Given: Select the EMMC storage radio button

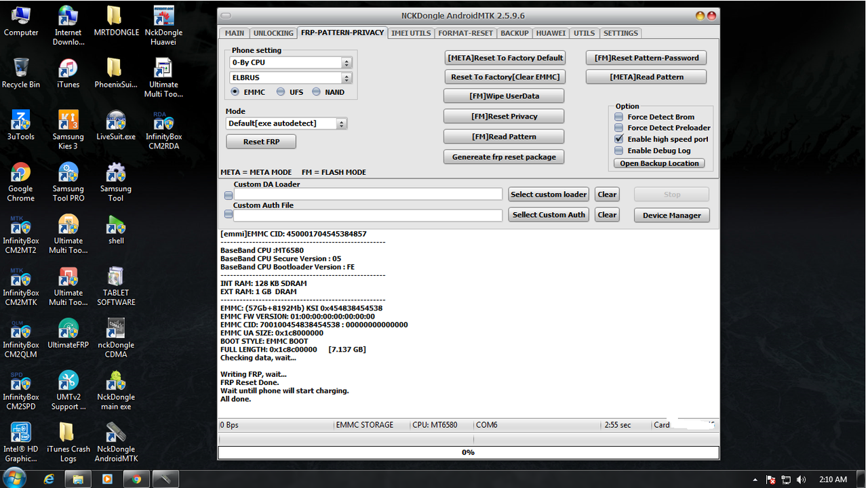Looking at the screenshot, I should point(235,92).
